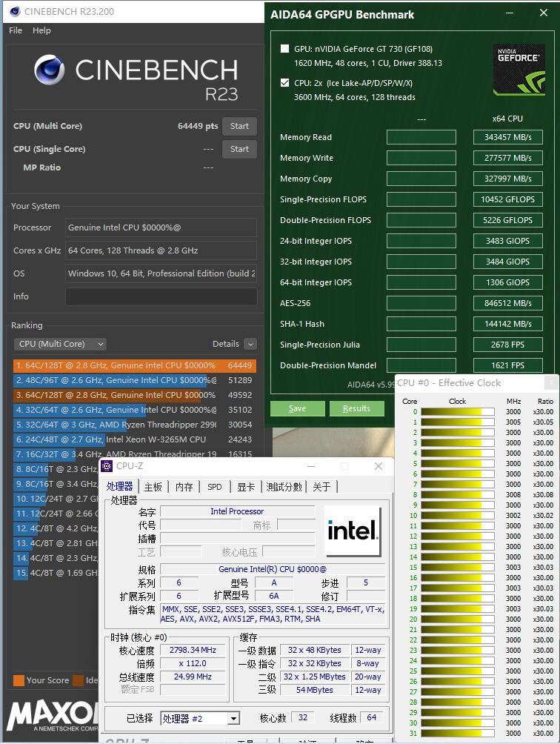
Task: Click the CPU-Z title bar icon
Action: click(x=107, y=466)
